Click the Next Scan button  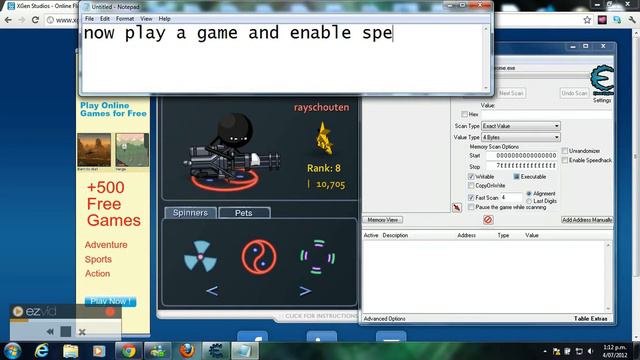tap(511, 93)
